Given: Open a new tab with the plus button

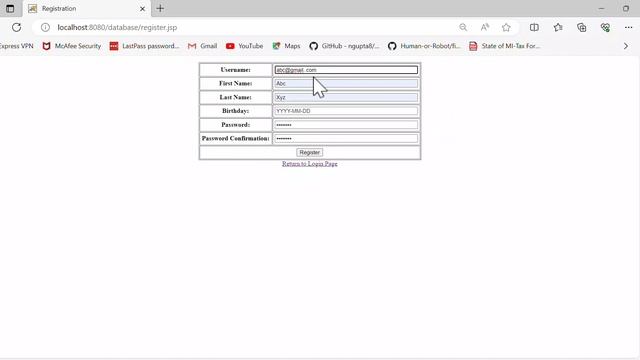Looking at the screenshot, I should coord(160,8).
